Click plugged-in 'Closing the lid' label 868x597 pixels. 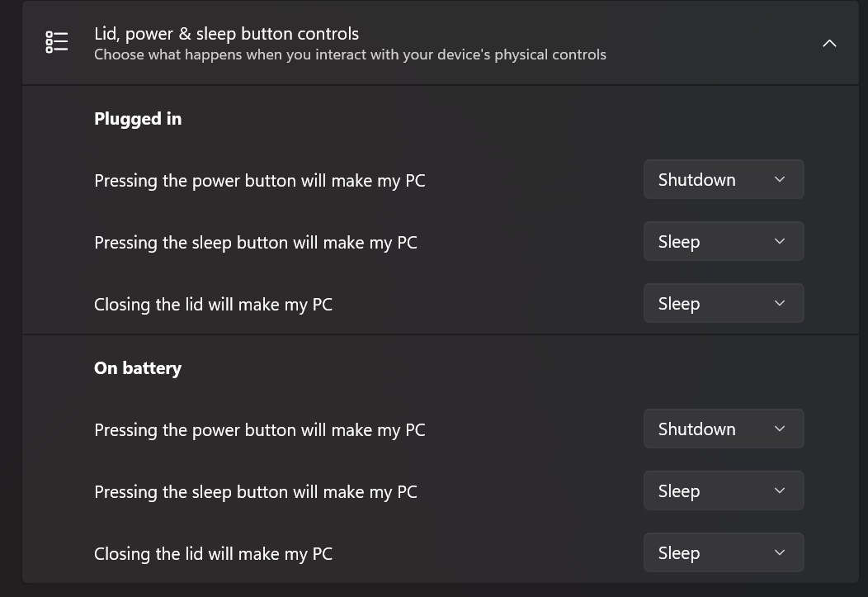(x=213, y=306)
